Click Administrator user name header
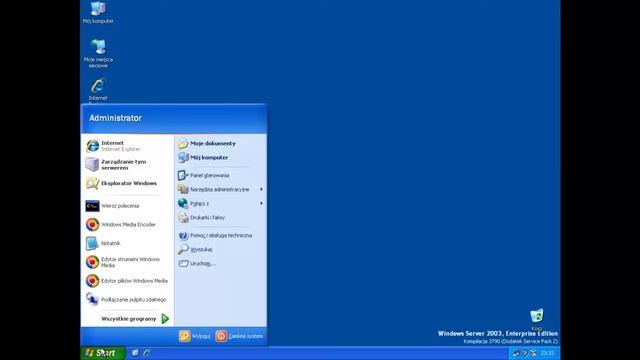Viewport: 640px width, 360px height. coord(115,118)
